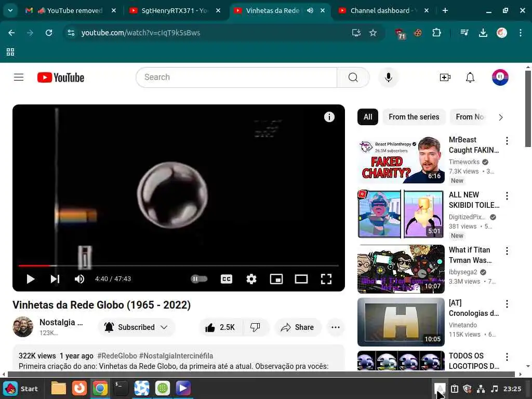Open options for ALL NEW SKIBIDI TOILE video

coord(507,196)
